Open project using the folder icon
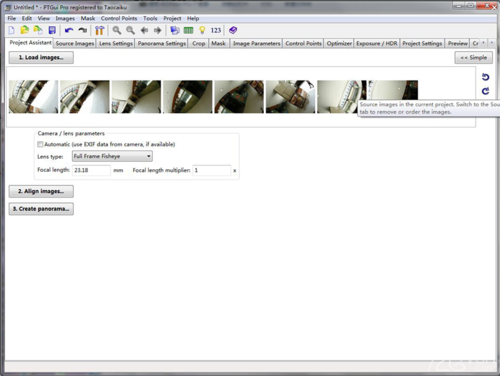 point(24,30)
